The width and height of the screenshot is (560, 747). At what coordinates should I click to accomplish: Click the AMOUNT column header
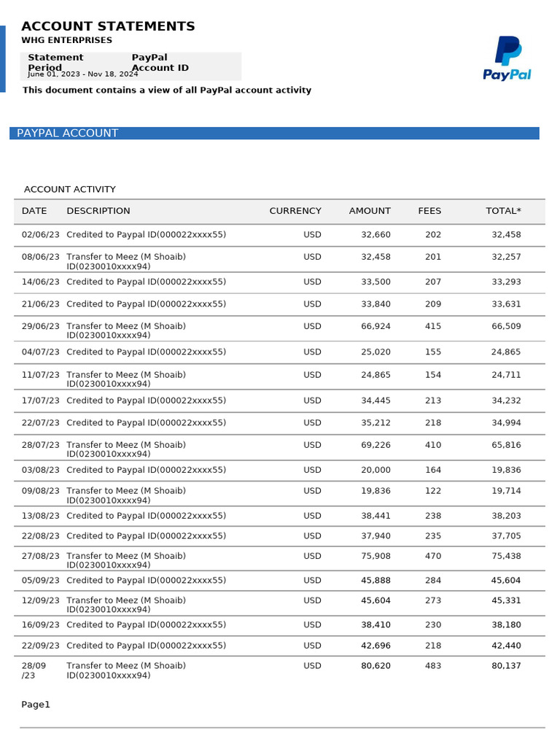370,211
